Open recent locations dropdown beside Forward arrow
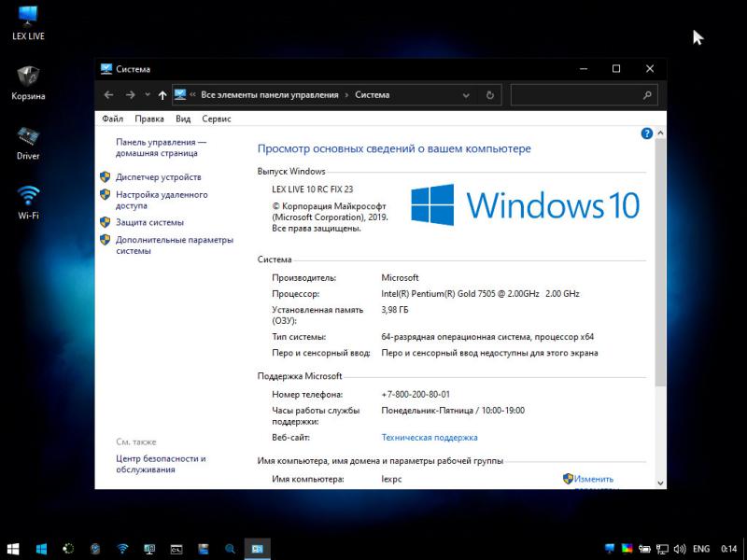Viewport: 747px width, 560px height. pos(148,95)
